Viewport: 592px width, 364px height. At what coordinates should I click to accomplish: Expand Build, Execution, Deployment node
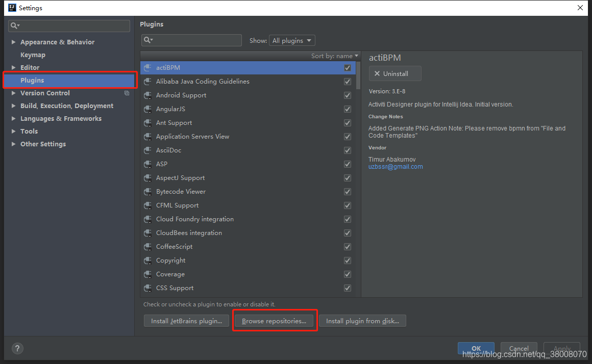(x=14, y=106)
